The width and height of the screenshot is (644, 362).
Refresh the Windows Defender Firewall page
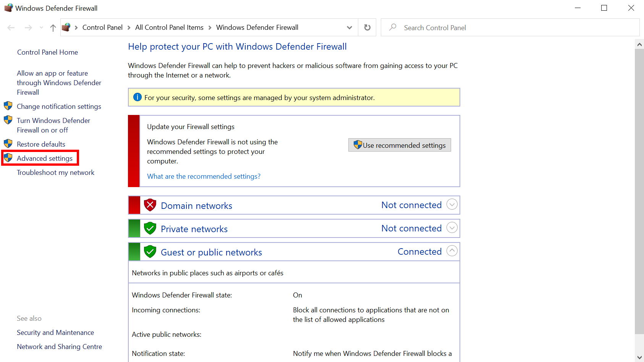tap(367, 27)
